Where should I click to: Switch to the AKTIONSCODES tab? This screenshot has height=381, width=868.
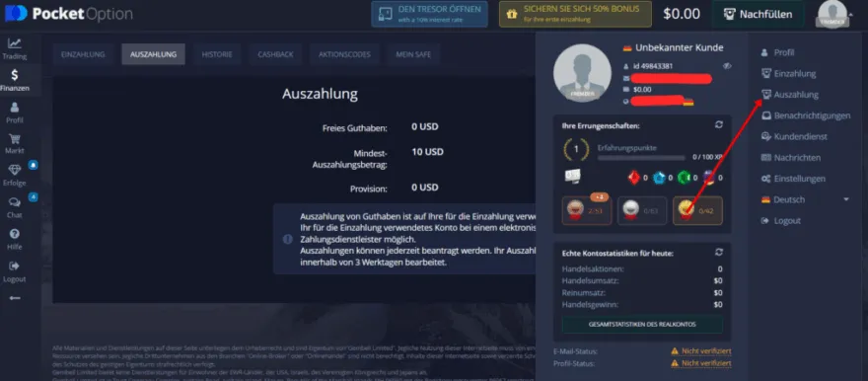pos(344,54)
